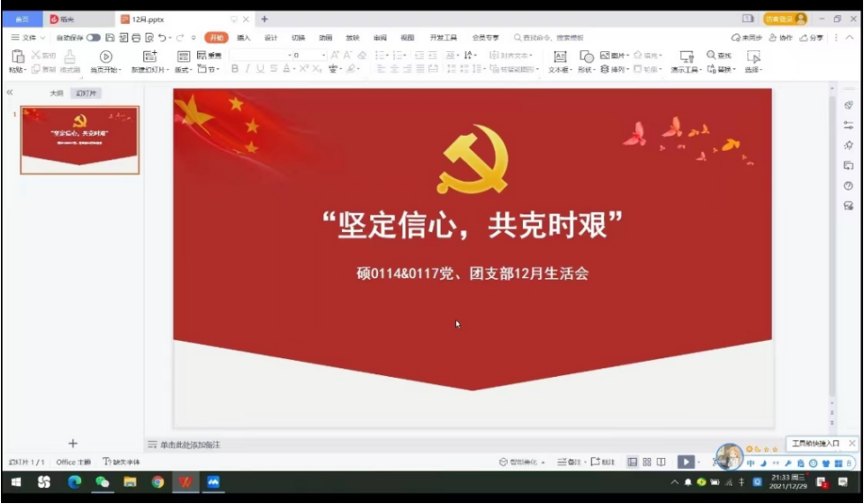The height and width of the screenshot is (504, 864).
Task: Toggle the auto-save switch
Action: [93, 38]
